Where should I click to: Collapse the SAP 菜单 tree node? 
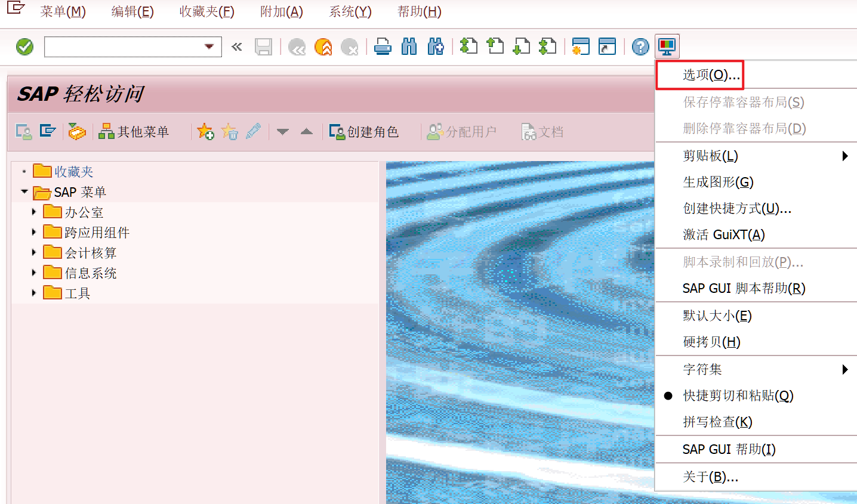tap(24, 191)
